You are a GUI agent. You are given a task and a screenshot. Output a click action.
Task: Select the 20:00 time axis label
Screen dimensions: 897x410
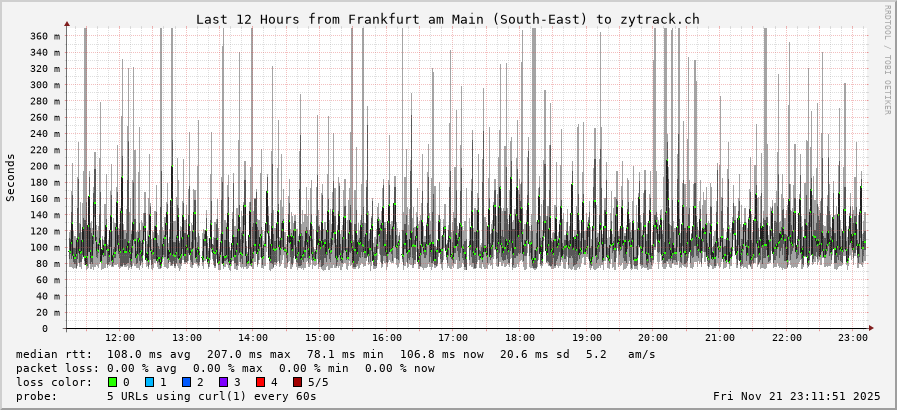click(653, 338)
